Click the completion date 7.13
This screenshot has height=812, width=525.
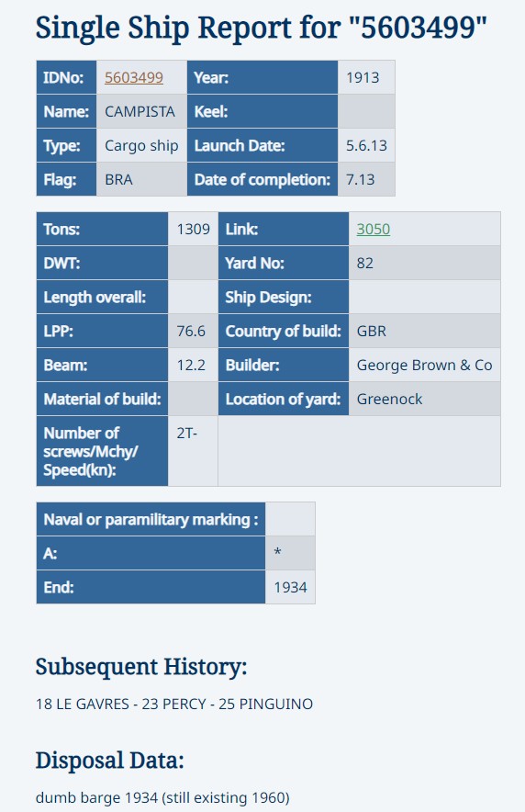(360, 180)
